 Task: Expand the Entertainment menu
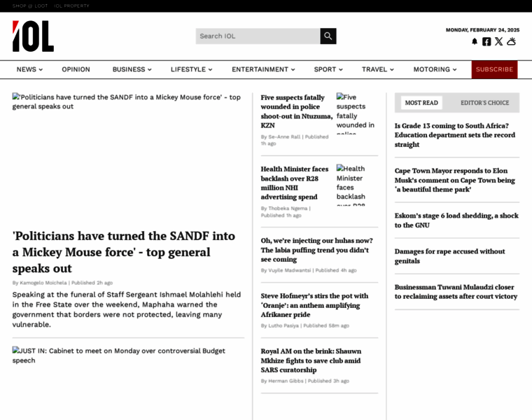click(263, 69)
